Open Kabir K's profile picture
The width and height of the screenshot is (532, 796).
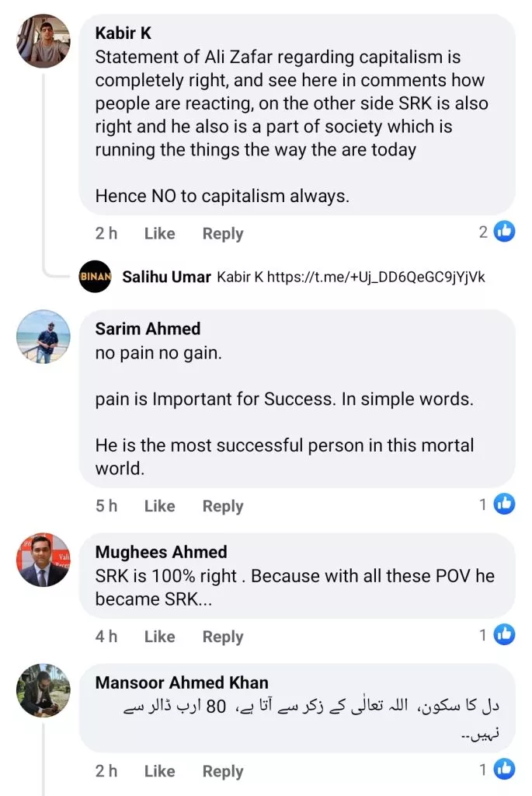tap(43, 41)
